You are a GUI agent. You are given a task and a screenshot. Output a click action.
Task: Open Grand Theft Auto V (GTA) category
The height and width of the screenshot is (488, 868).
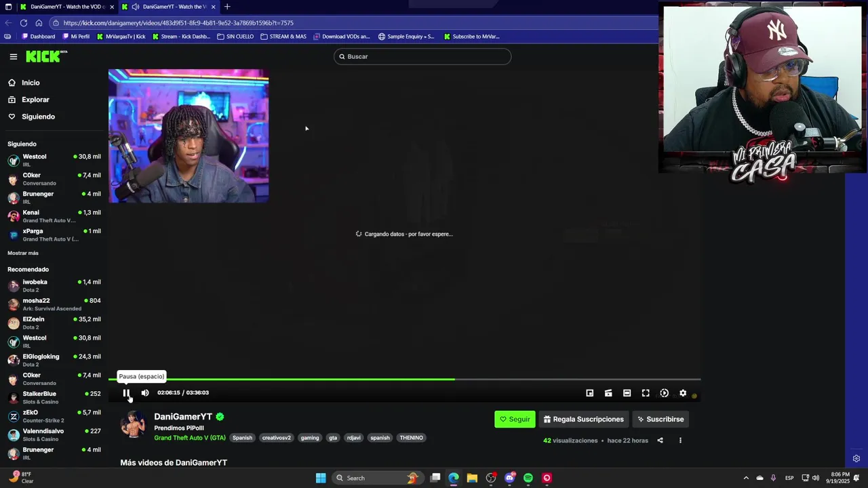coord(190,438)
